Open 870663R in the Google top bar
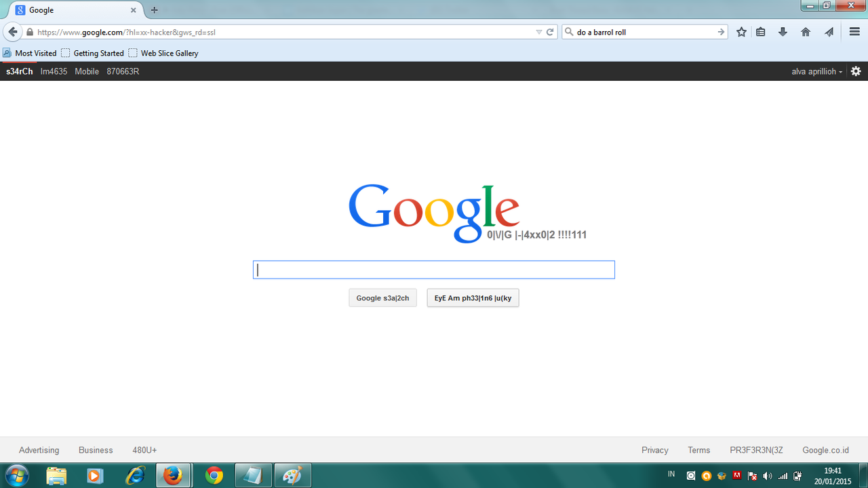Screen dimensions: 868x488 tap(123, 71)
